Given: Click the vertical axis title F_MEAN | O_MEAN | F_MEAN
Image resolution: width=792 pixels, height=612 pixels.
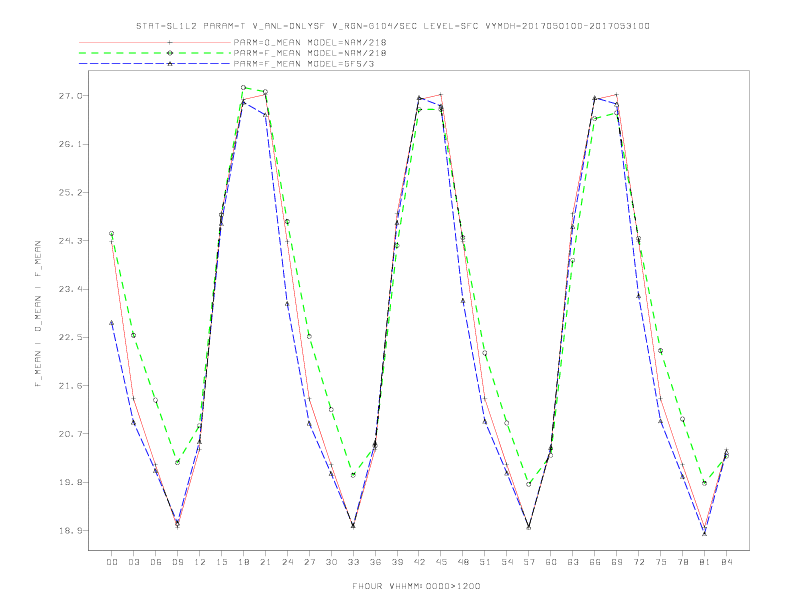Looking at the screenshot, I should coord(38,314).
